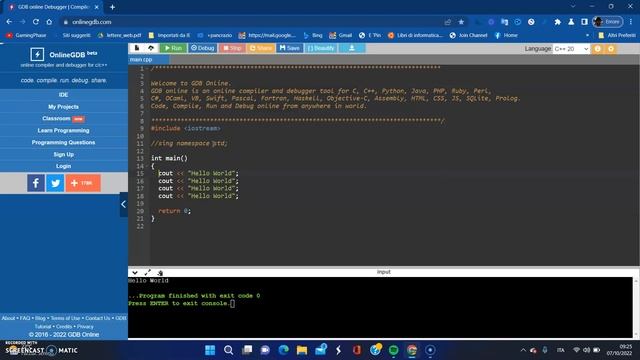The height and width of the screenshot is (360, 640).
Task: Share on Twitter using the Twitter icon
Action: coord(55,183)
